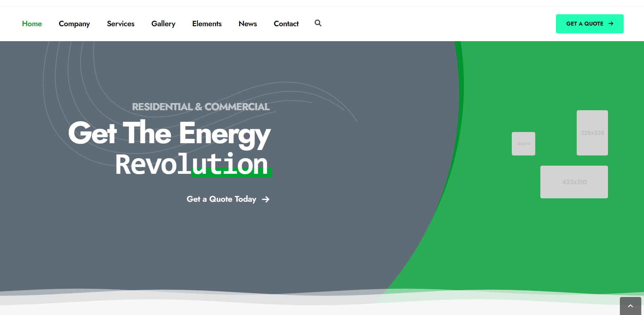This screenshot has width=644, height=315.
Task: Go to the Home menu item
Action: 32,24
